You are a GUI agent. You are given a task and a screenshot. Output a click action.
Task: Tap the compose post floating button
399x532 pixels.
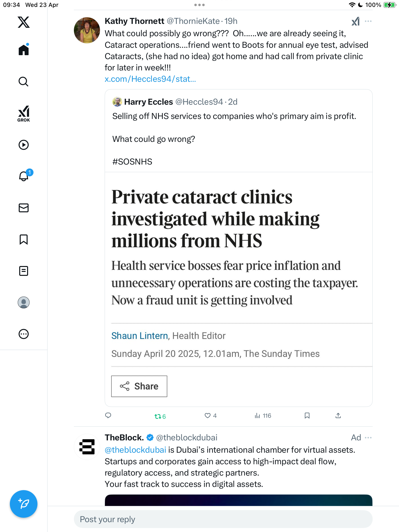click(x=24, y=504)
